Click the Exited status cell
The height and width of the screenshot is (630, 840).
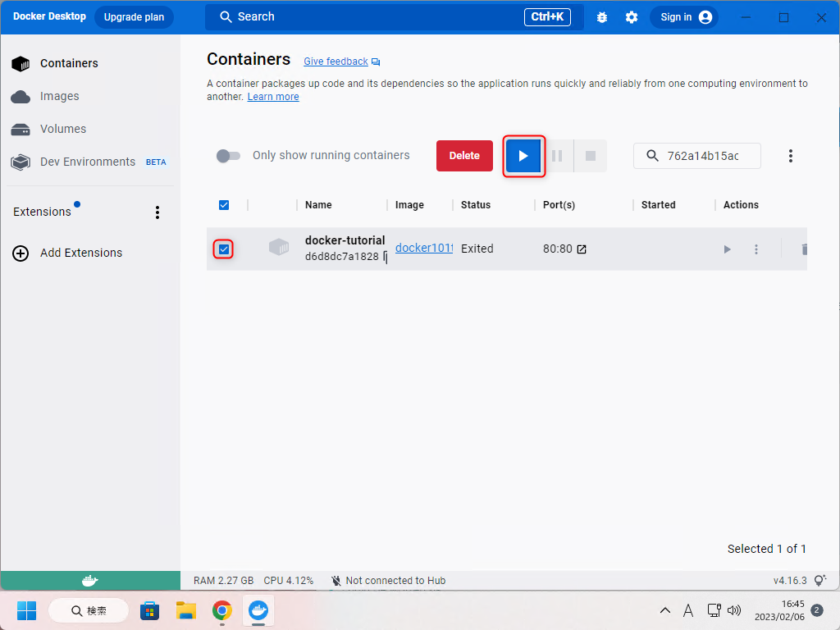point(477,249)
